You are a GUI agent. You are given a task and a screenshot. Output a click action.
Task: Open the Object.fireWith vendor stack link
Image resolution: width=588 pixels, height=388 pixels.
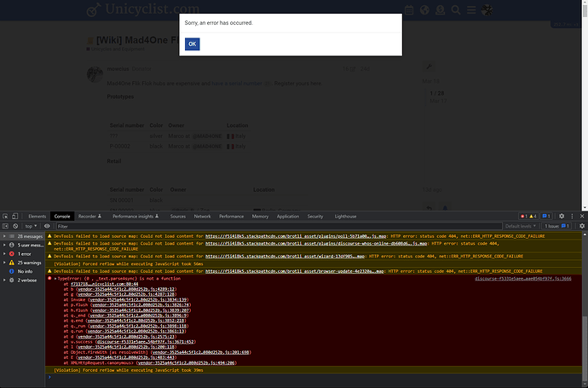pos(200,352)
